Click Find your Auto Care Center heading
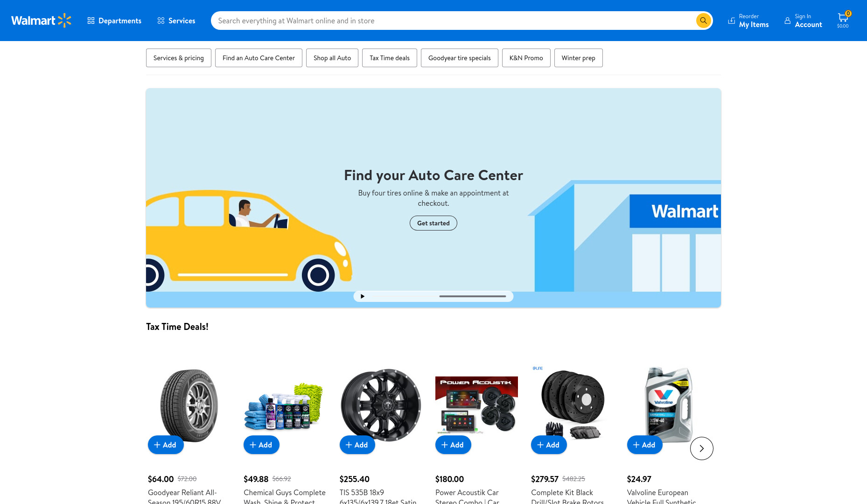The width and height of the screenshot is (867, 504). click(433, 175)
